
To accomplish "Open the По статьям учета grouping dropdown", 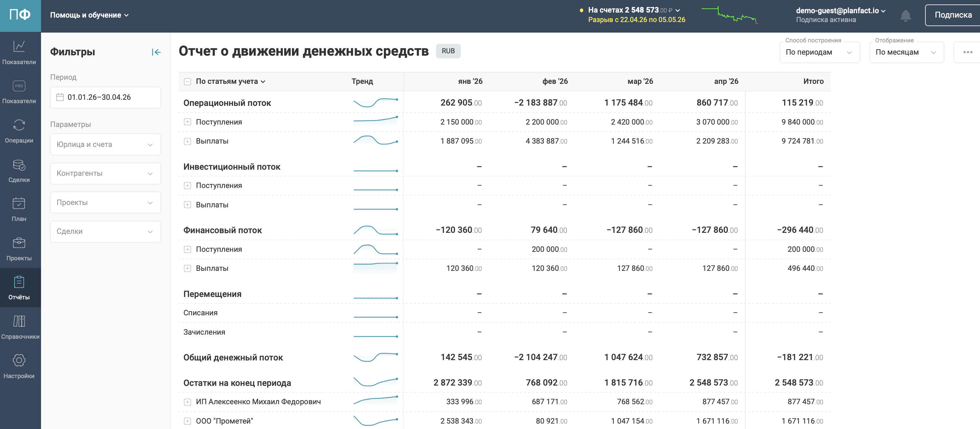I will pos(230,81).
